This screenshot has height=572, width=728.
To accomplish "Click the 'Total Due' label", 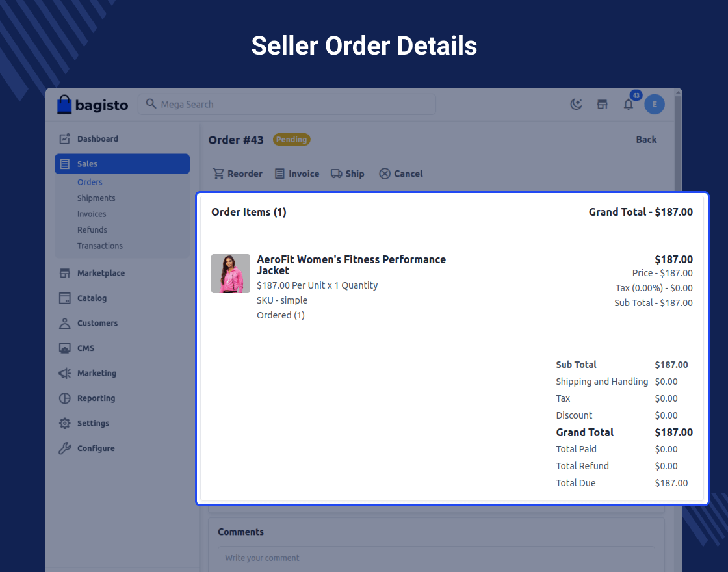I will tap(576, 483).
